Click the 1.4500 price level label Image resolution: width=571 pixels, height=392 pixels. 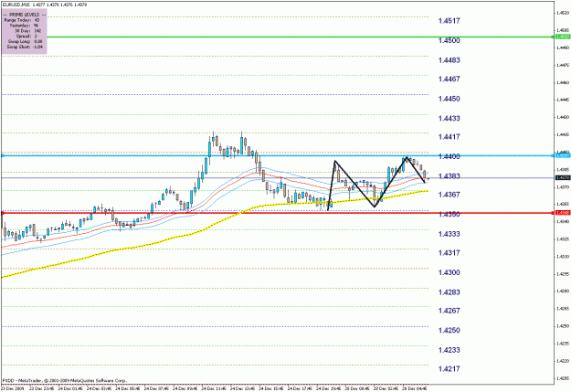coord(449,40)
